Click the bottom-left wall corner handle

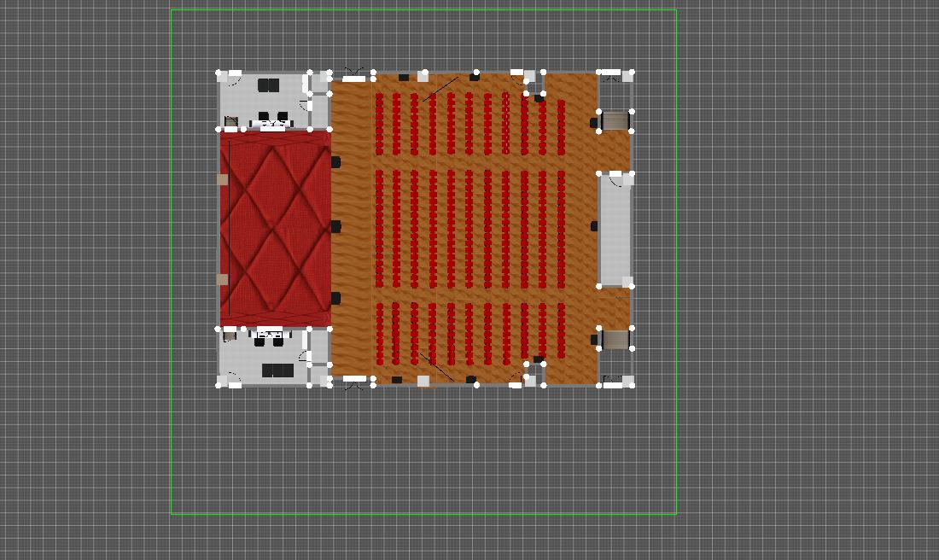(219, 385)
